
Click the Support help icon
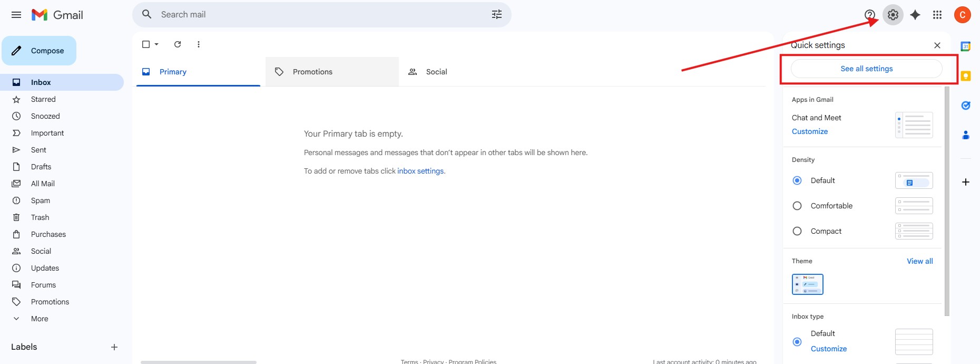click(870, 15)
